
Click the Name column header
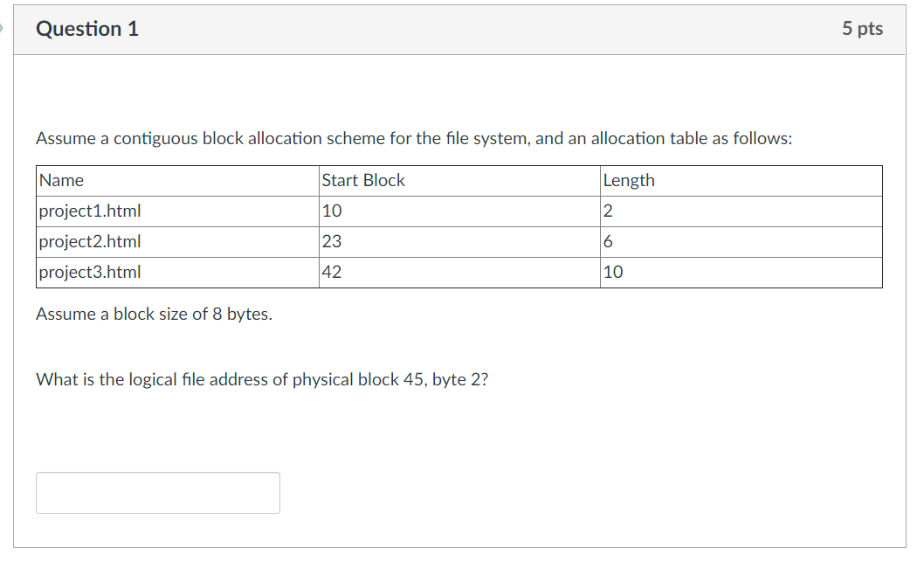[x=60, y=180]
